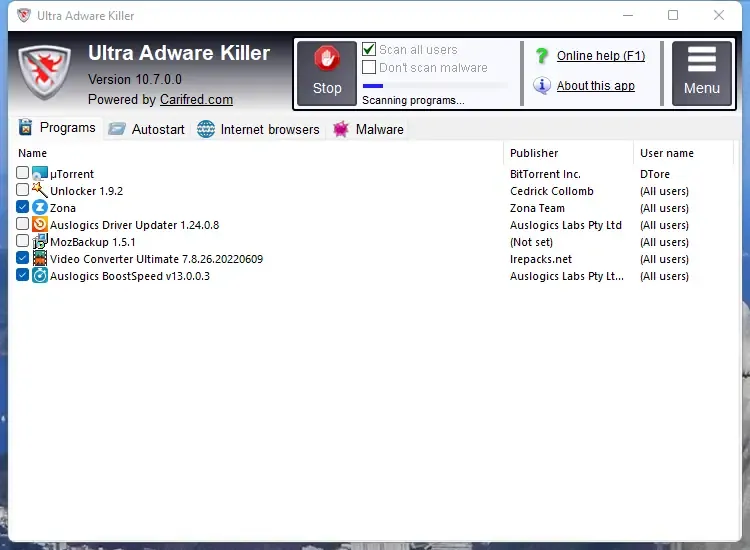The image size is (750, 550).
Task: Sort by the Publisher column header
Action: pyautogui.click(x=534, y=154)
